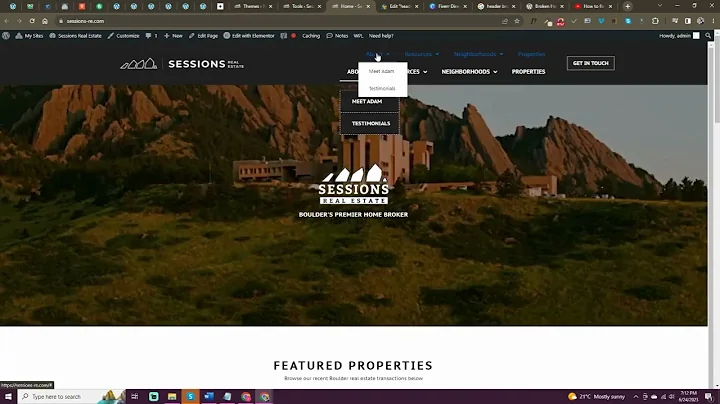Open the Chrome extensions puzzle icon
Viewport: 720px width, 404px height.
[655, 21]
